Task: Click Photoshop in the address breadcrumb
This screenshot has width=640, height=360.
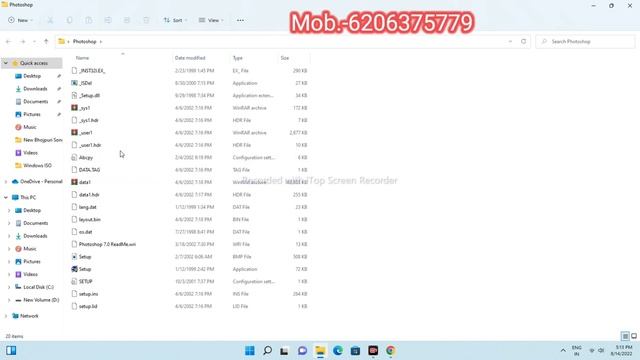Action: click(84, 42)
